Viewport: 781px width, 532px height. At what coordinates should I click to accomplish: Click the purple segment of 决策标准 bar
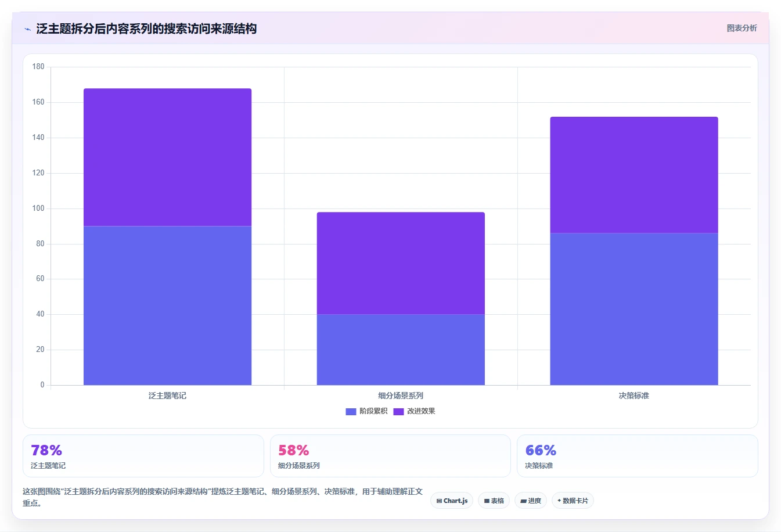pos(634,175)
